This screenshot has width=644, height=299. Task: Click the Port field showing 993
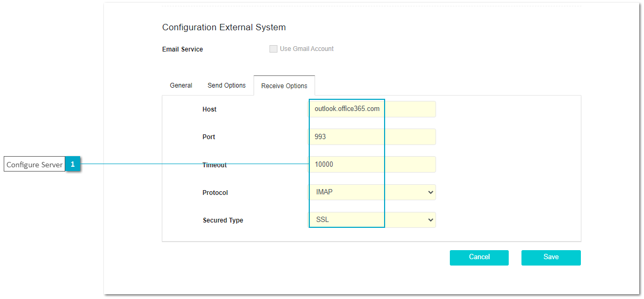[x=372, y=137]
